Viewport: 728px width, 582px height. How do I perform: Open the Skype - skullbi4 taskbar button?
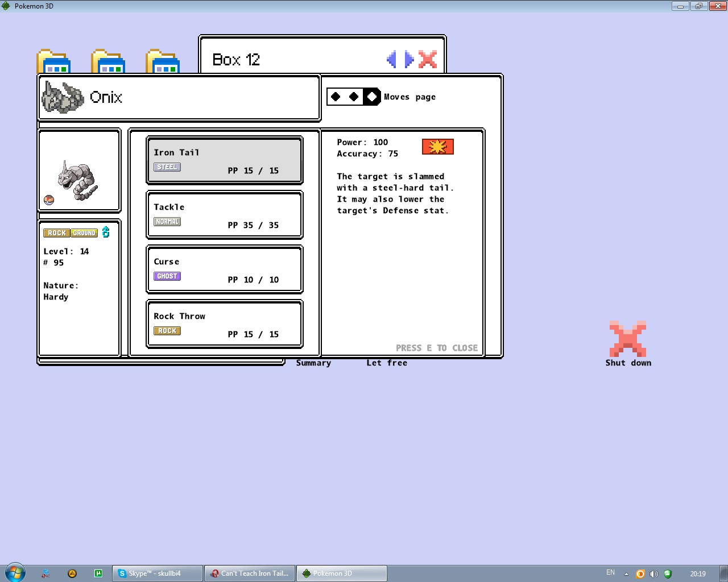[x=158, y=573]
